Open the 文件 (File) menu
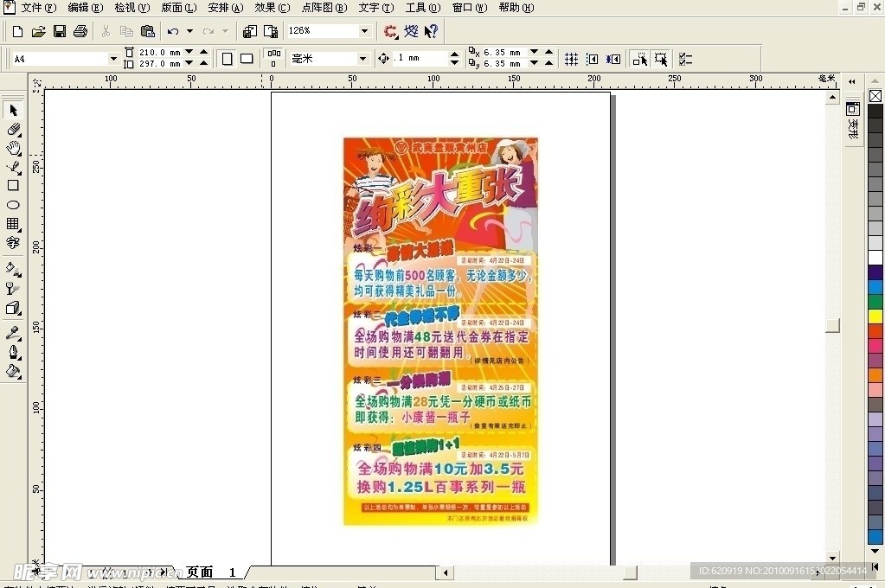 (37, 8)
